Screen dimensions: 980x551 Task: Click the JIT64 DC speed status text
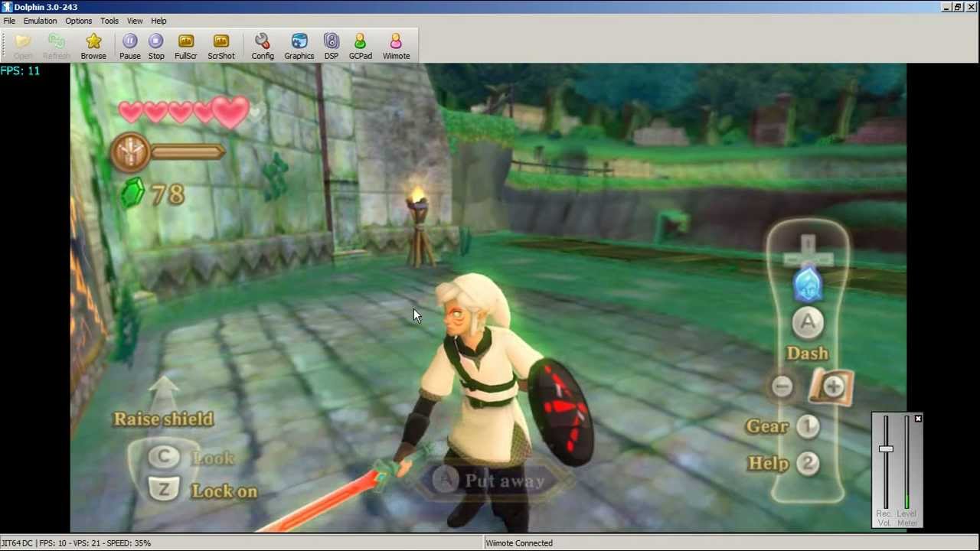coord(76,543)
